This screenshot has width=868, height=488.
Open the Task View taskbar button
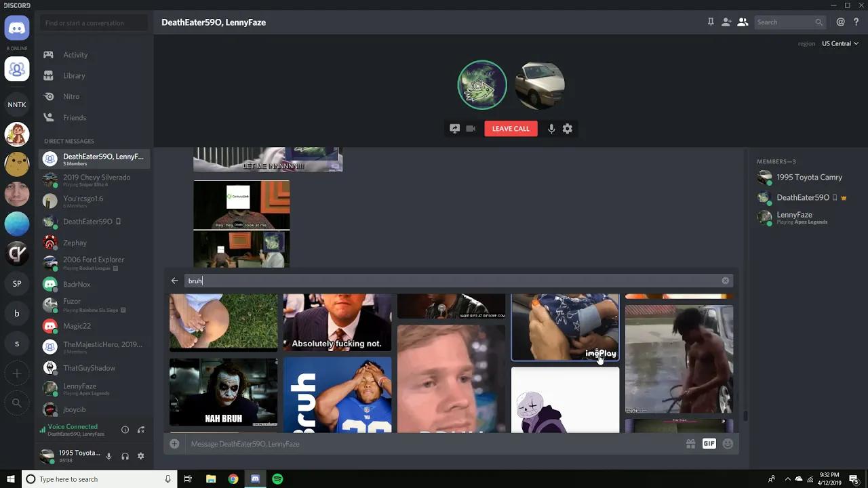pos(188,479)
